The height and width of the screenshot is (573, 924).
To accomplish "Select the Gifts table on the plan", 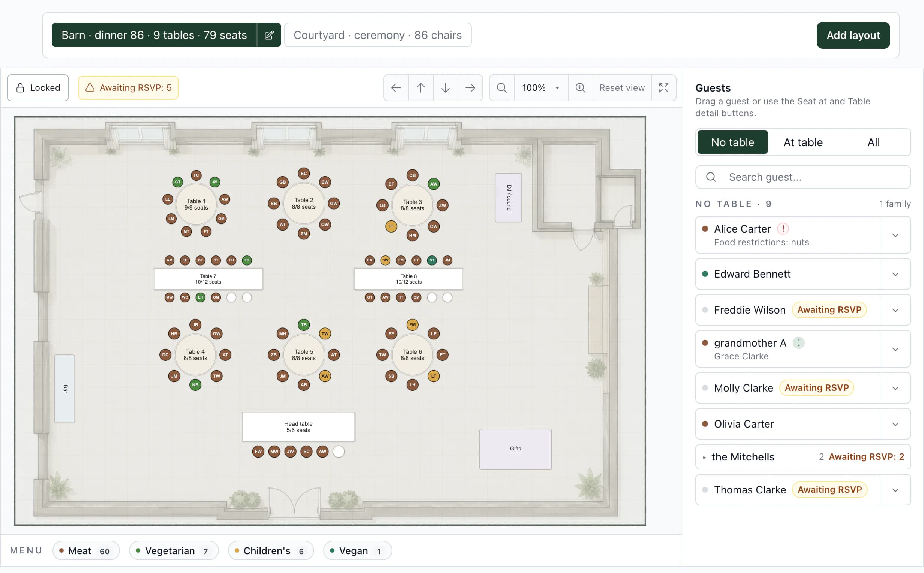I will tap(515, 450).
